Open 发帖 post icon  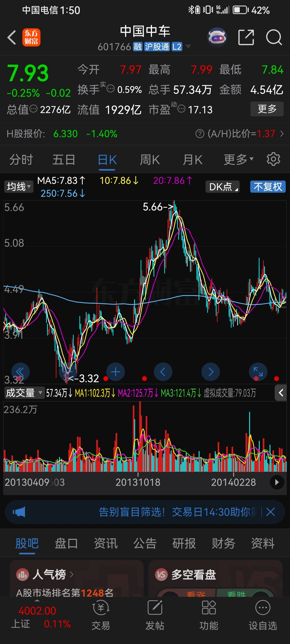coord(155,615)
